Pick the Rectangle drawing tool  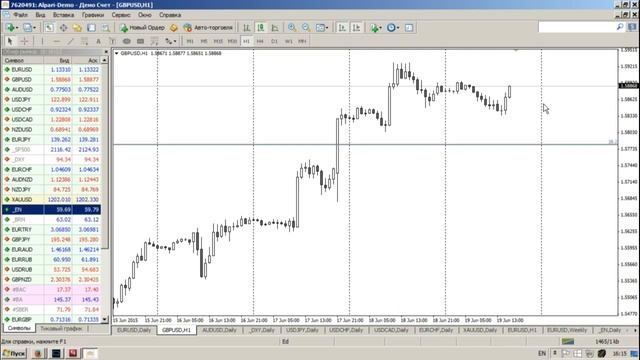140,41
